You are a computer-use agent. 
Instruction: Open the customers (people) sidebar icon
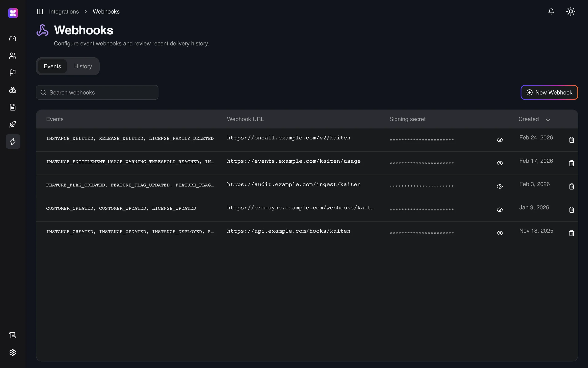click(x=13, y=56)
